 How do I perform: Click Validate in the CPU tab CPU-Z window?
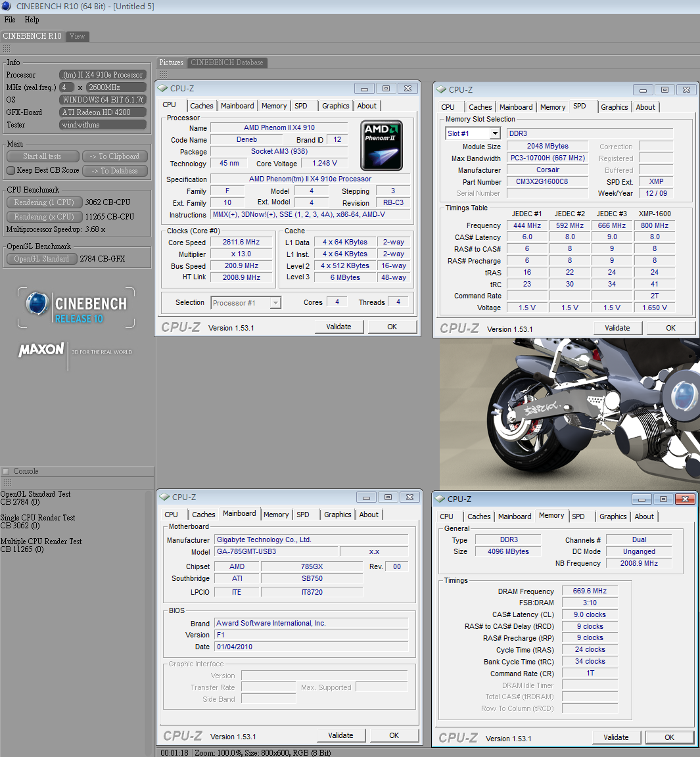(x=339, y=327)
